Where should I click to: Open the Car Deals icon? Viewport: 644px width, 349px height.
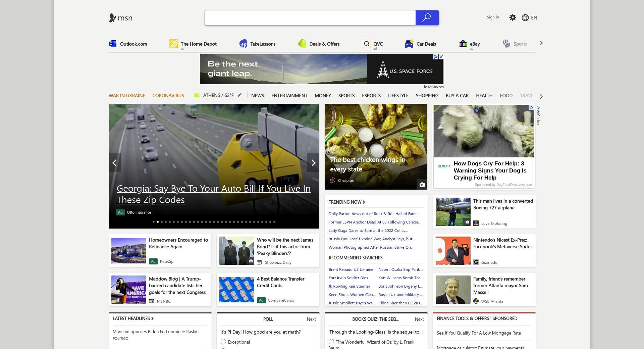(409, 44)
